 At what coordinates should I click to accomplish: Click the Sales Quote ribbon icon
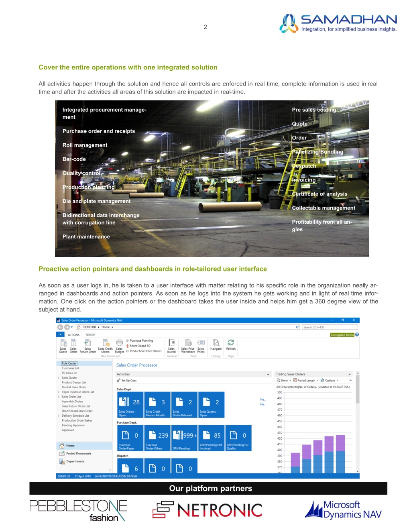63,343
